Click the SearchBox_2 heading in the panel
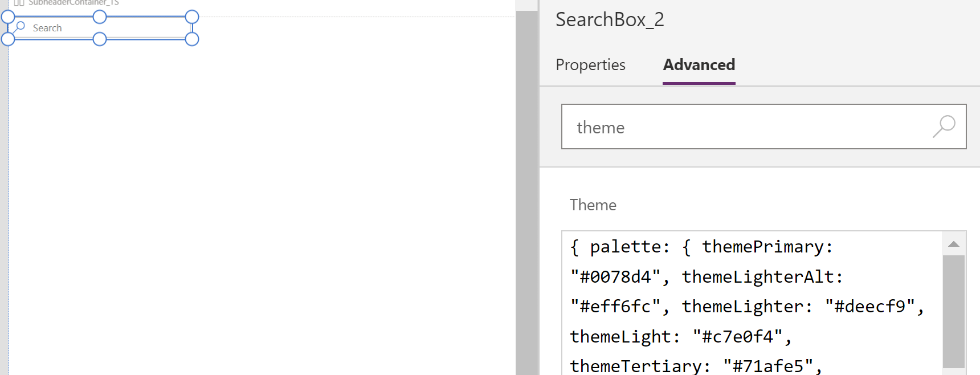Screen dimensions: 980x375 609,19
